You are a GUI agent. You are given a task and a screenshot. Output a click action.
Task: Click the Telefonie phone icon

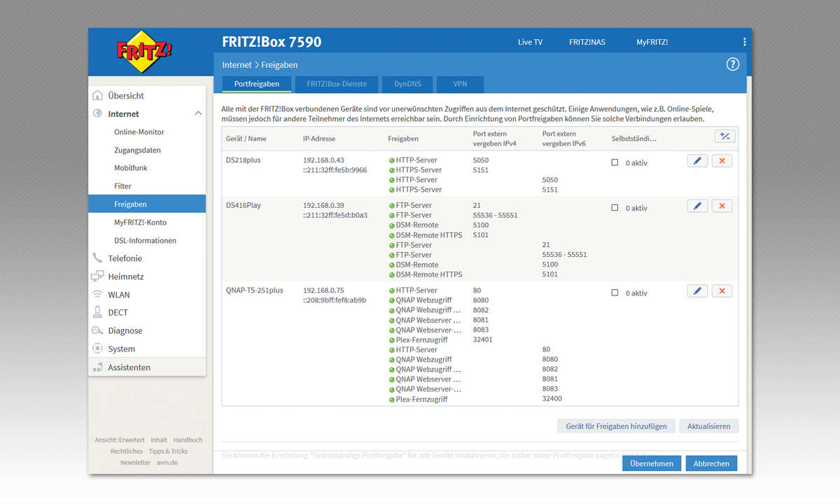click(x=97, y=258)
